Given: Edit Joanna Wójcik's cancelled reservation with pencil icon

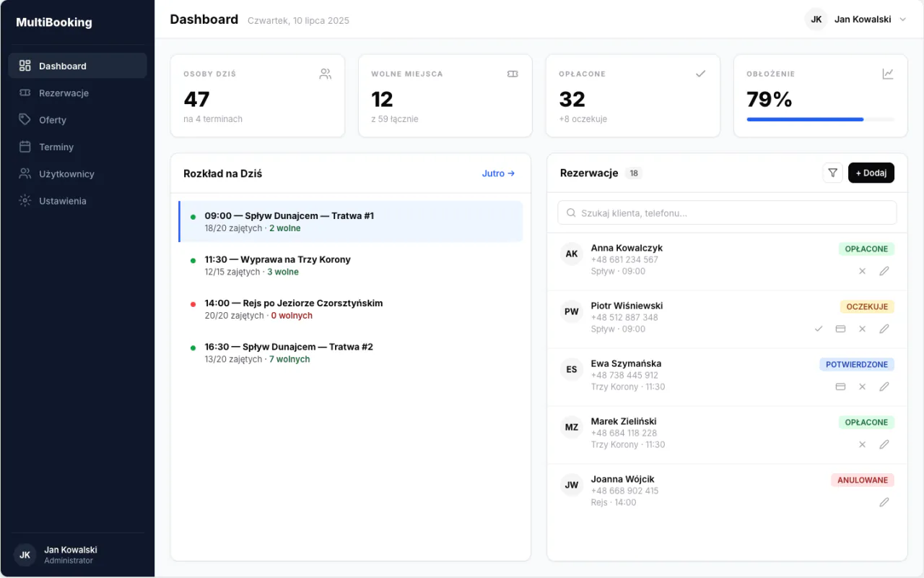Looking at the screenshot, I should tap(884, 502).
